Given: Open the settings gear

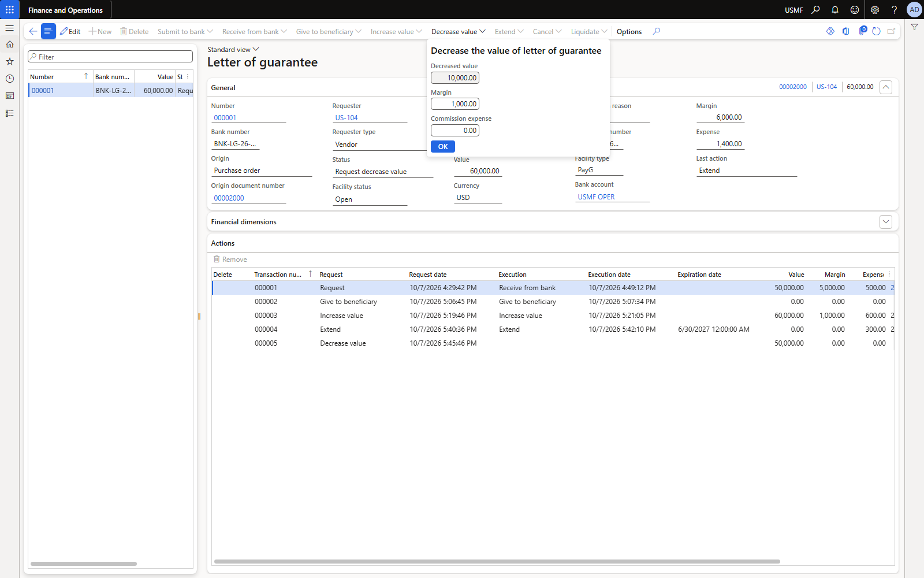Looking at the screenshot, I should pyautogui.click(x=875, y=10).
